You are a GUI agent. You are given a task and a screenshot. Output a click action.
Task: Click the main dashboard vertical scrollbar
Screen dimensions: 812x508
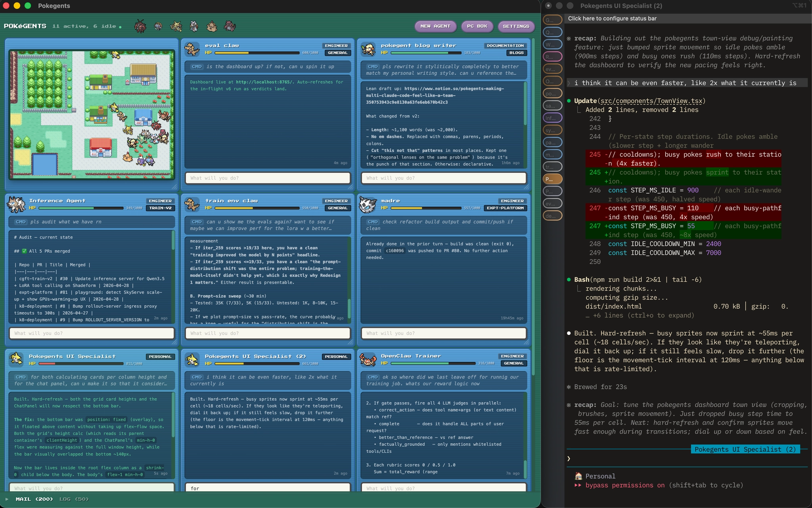click(533, 206)
